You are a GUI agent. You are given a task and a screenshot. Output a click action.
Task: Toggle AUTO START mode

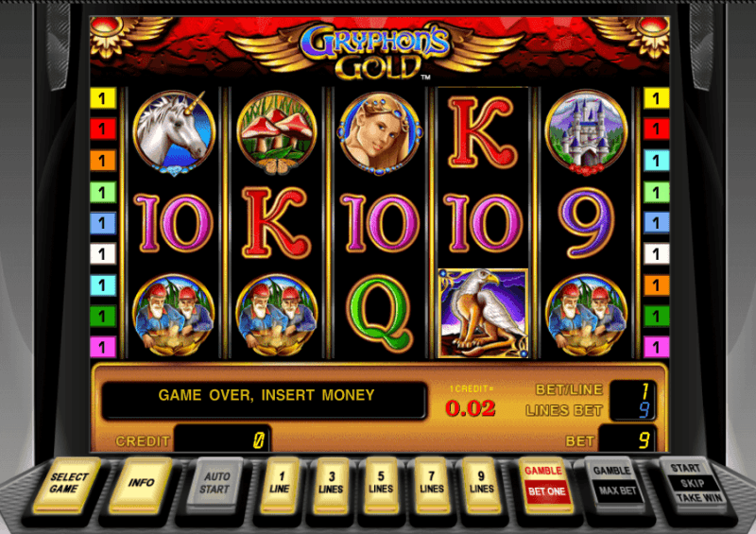[x=215, y=485]
